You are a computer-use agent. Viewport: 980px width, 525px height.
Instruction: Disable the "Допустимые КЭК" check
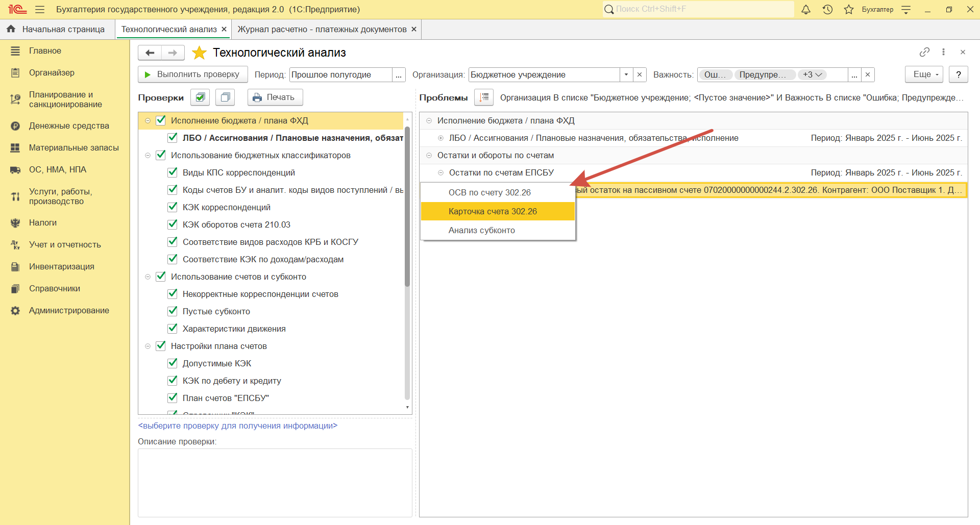[173, 363]
